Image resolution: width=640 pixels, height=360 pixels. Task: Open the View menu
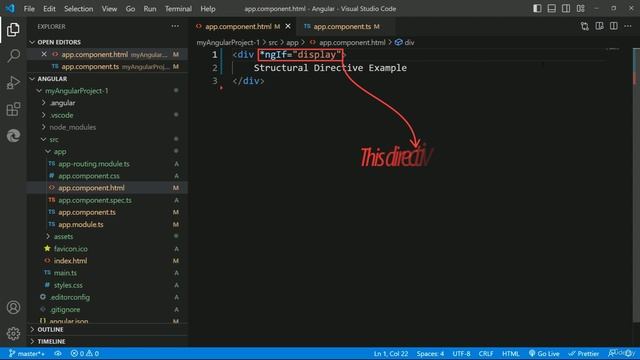click(109, 9)
